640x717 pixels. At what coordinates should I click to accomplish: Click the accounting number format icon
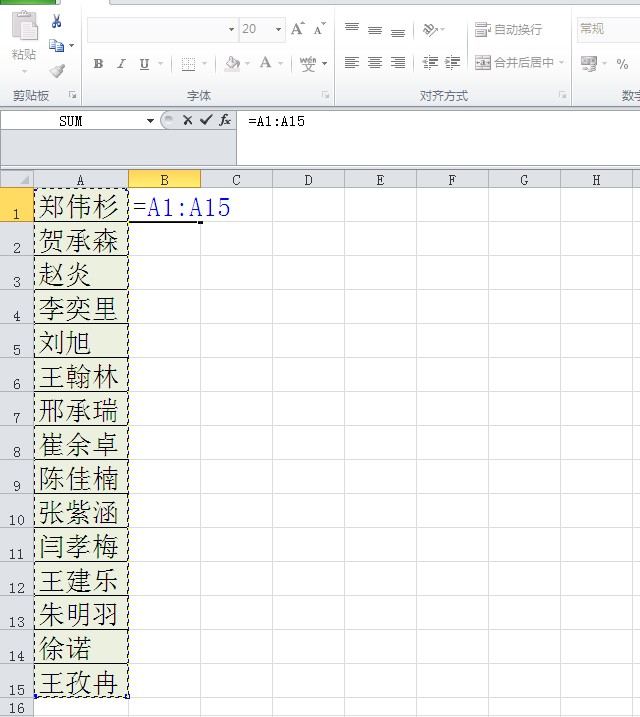(589, 63)
